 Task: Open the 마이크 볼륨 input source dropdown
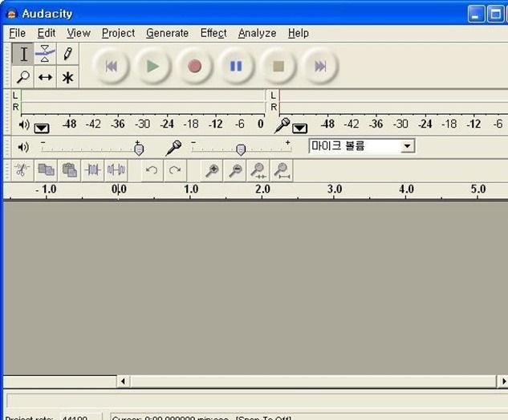click(407, 146)
